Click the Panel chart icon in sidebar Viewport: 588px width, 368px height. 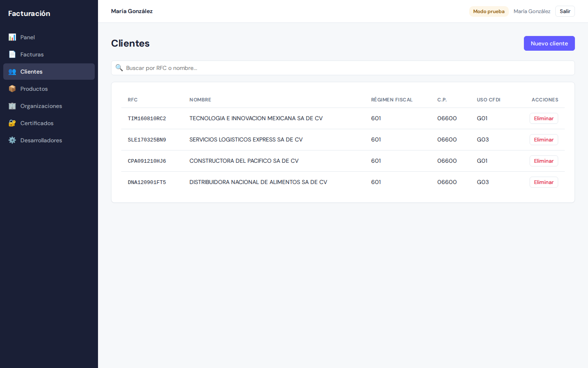pyautogui.click(x=12, y=37)
